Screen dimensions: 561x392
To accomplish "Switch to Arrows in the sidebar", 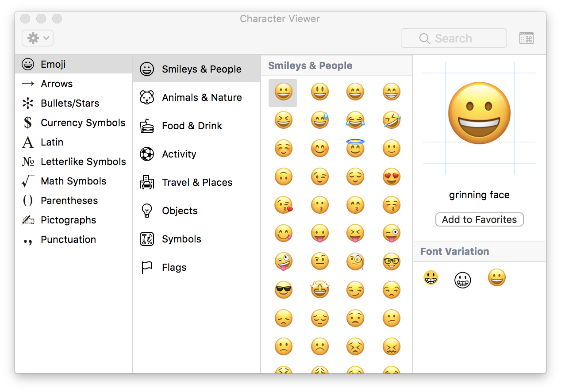I will tap(57, 84).
